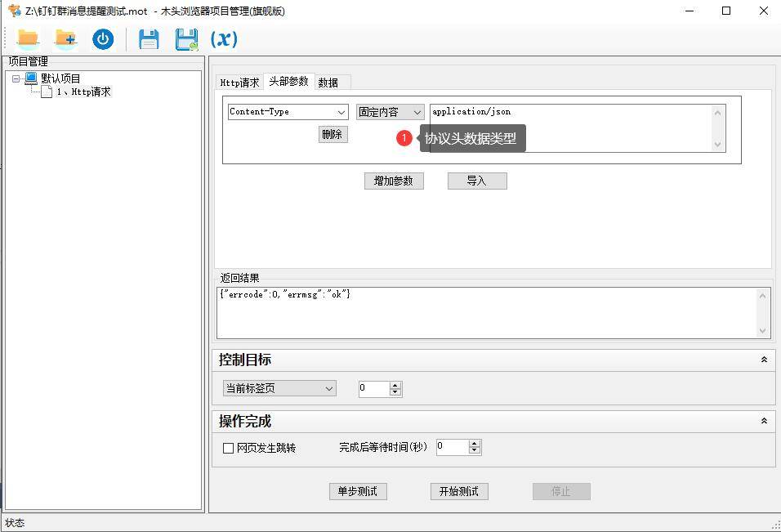Click the new project folder-plus icon

click(x=65, y=38)
